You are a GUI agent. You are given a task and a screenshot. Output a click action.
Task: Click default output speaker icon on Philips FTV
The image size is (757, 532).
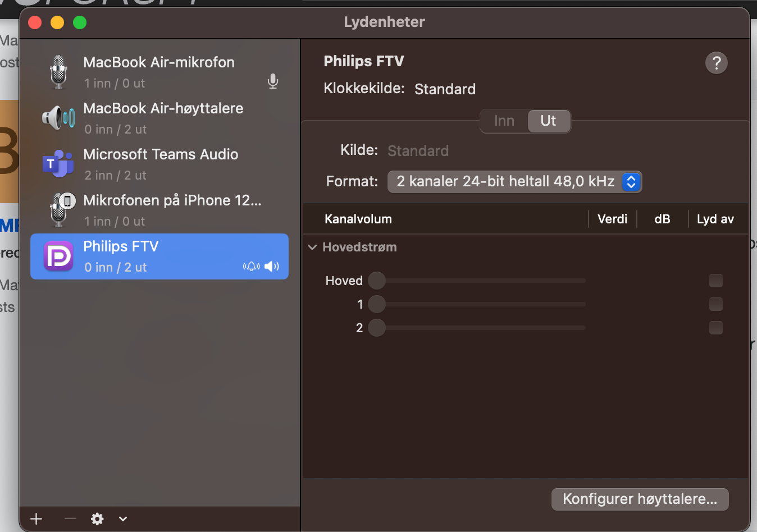pos(272,266)
